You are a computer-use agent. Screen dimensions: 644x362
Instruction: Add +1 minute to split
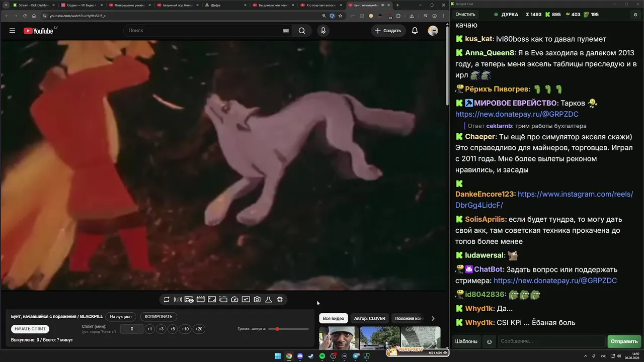coord(149,329)
